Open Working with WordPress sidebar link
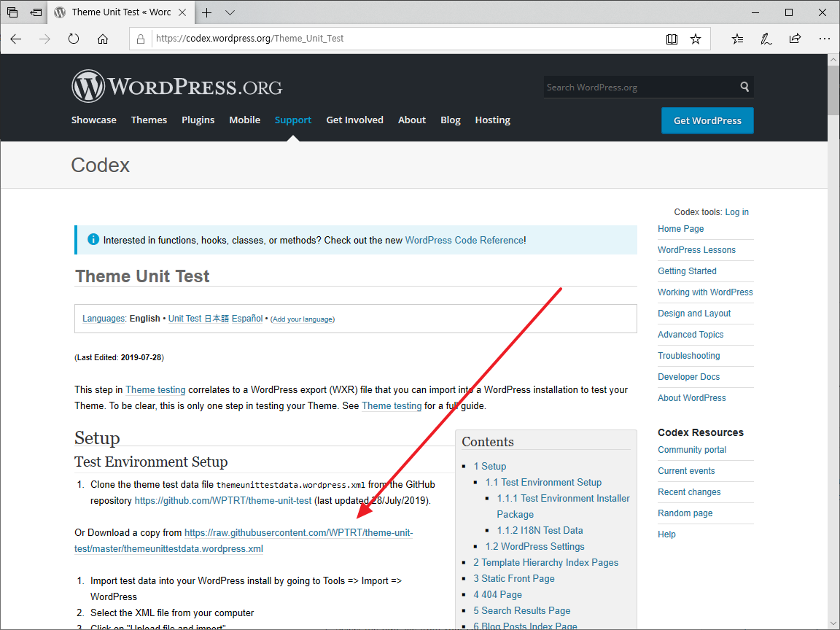Viewport: 840px width, 630px height. point(705,292)
